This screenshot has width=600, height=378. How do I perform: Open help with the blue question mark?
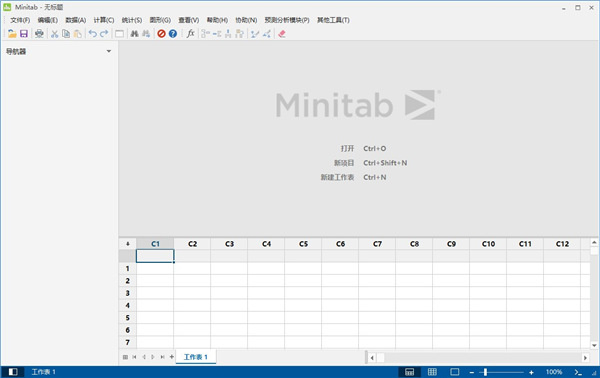(173, 34)
